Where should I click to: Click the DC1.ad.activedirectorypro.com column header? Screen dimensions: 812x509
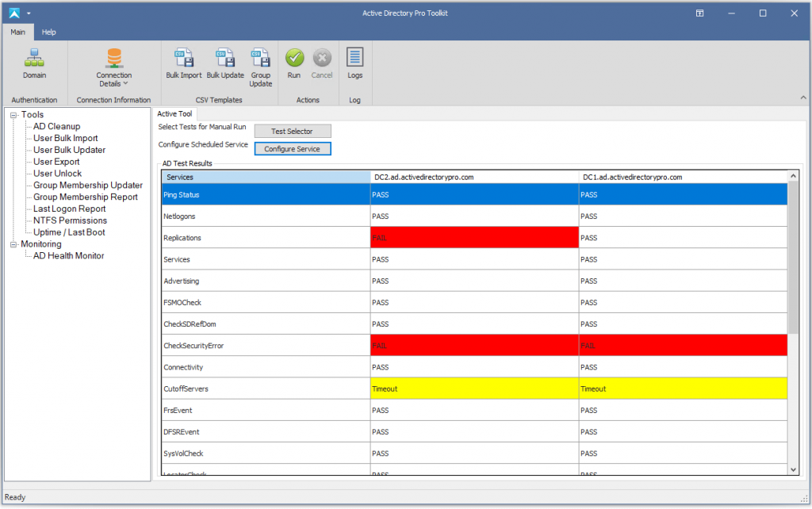tap(683, 177)
